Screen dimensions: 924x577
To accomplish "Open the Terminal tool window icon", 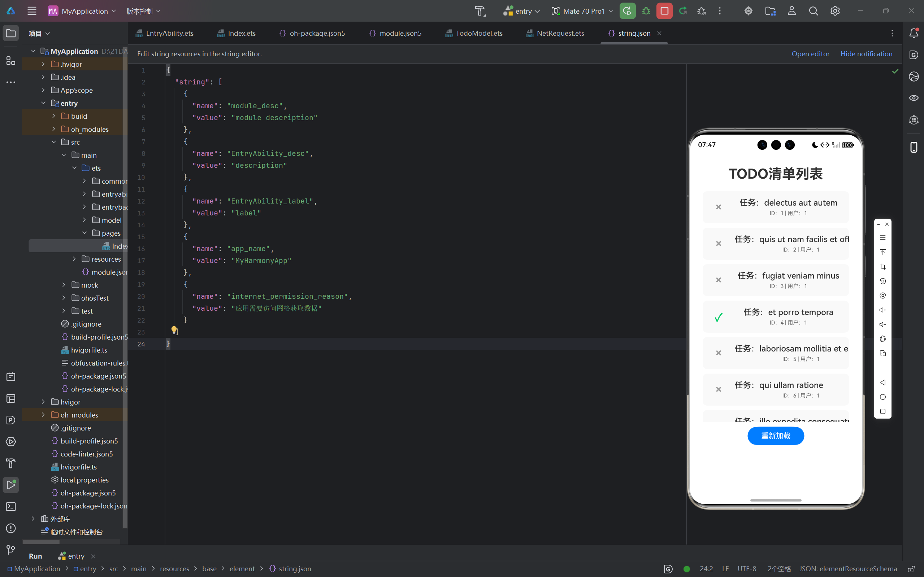I will pos(11,506).
